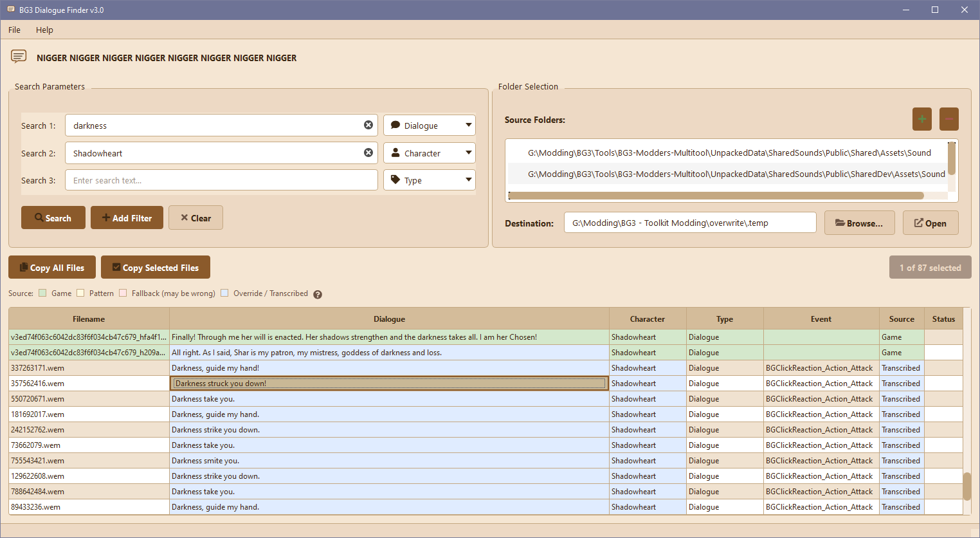Clear the Search 2 field containing Shadowheart
This screenshot has width=980, height=538.
point(368,153)
